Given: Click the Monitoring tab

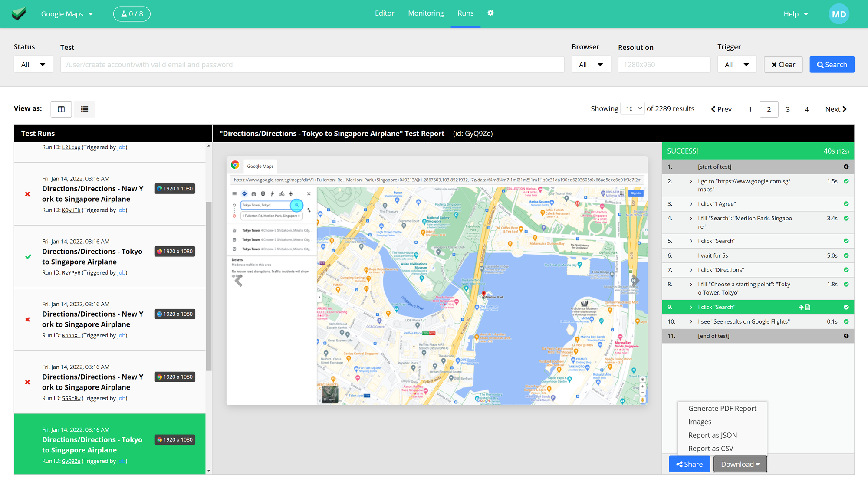Looking at the screenshot, I should (426, 13).
